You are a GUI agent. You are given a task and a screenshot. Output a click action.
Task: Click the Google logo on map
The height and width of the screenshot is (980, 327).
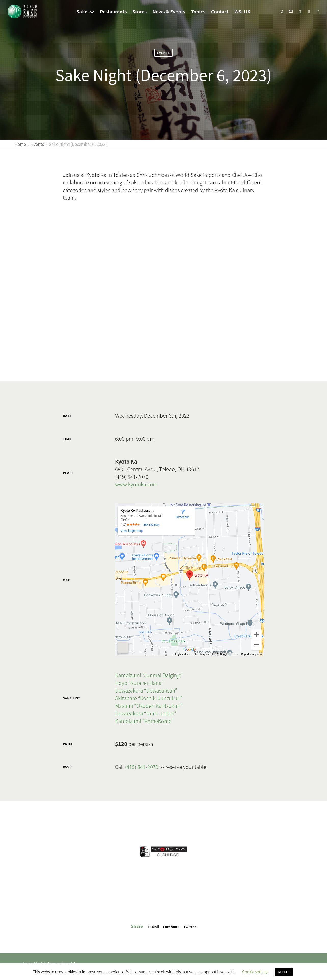(x=189, y=650)
